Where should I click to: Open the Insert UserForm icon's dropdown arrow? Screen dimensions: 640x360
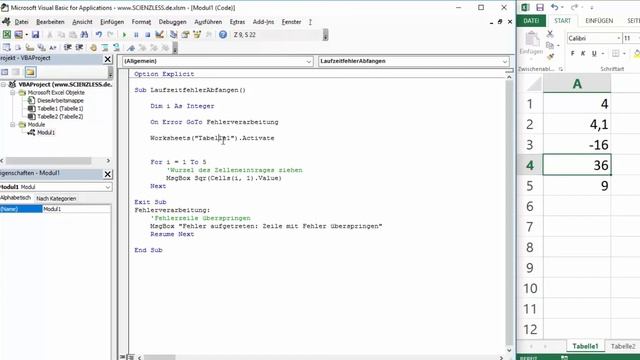[x=26, y=35]
